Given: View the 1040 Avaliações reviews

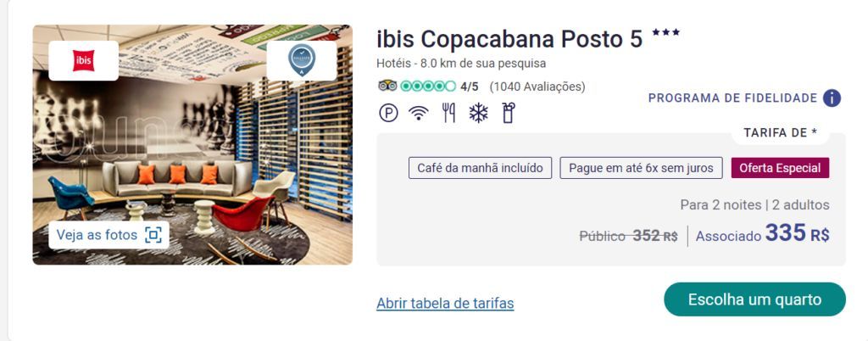Looking at the screenshot, I should pyautogui.click(x=537, y=87).
